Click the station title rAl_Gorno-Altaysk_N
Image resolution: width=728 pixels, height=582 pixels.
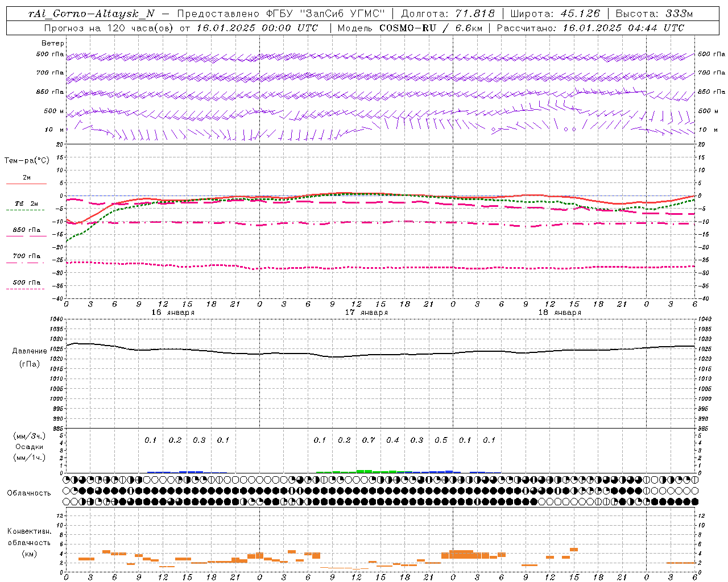coord(92,14)
